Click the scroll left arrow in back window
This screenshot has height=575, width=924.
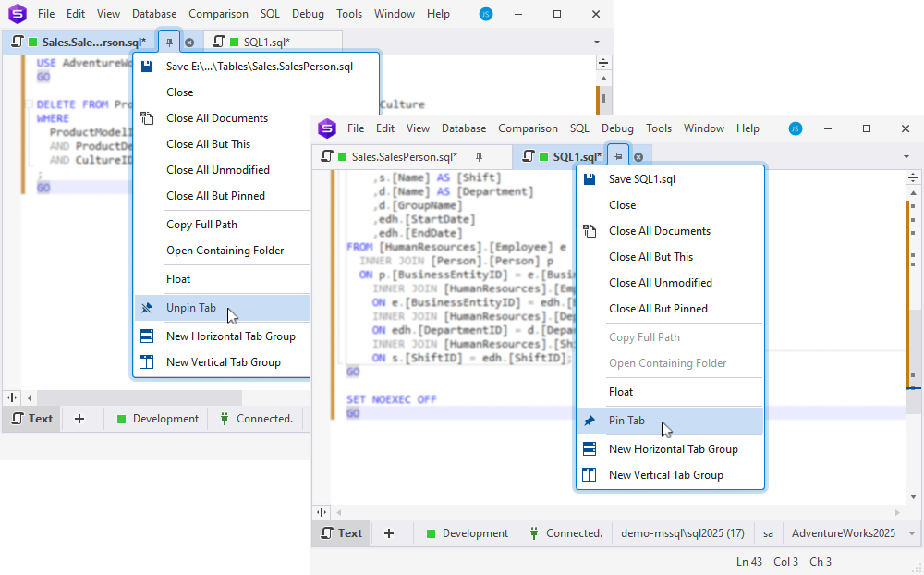(x=29, y=398)
